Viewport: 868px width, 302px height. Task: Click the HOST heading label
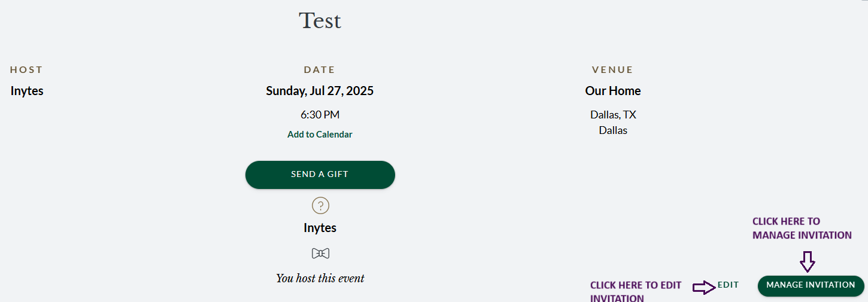click(26, 70)
